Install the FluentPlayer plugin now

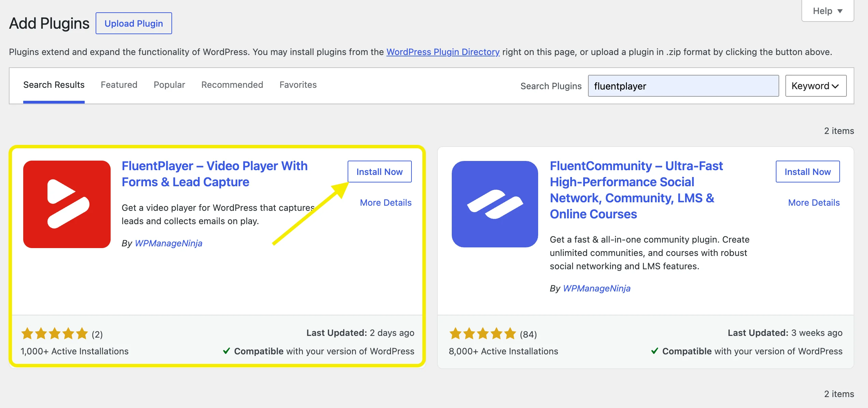point(379,172)
